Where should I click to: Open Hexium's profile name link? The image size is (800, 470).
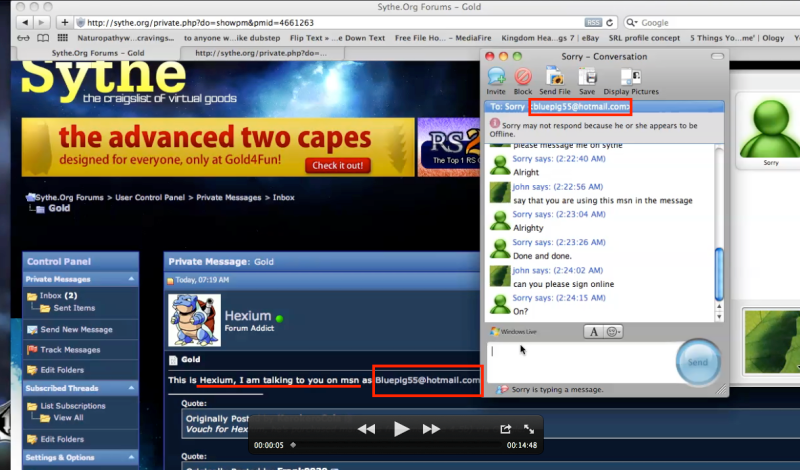click(x=247, y=316)
